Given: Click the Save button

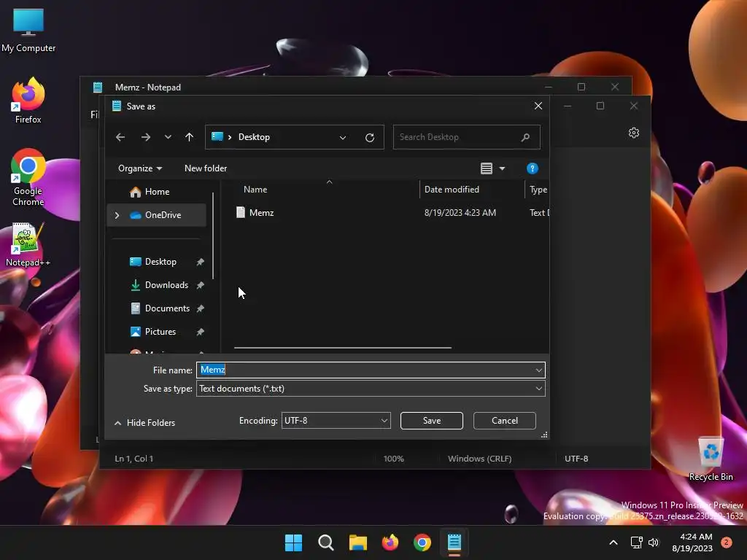Looking at the screenshot, I should coord(432,421).
